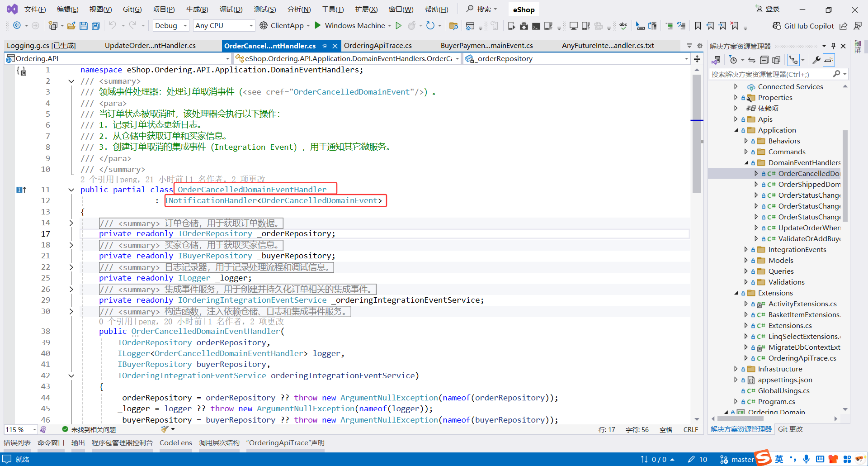The height and width of the screenshot is (466, 868).
Task: Click the editor vertical scrollbar thumb
Action: [697, 134]
